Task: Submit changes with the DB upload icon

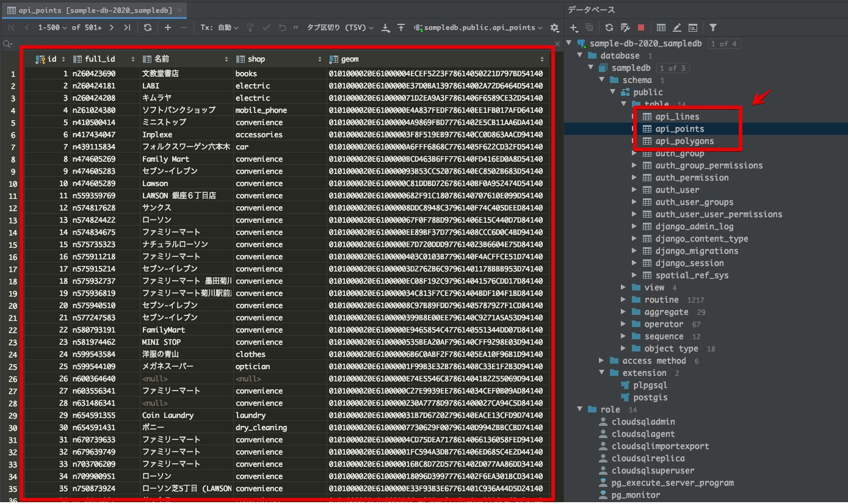Action: pos(251,27)
